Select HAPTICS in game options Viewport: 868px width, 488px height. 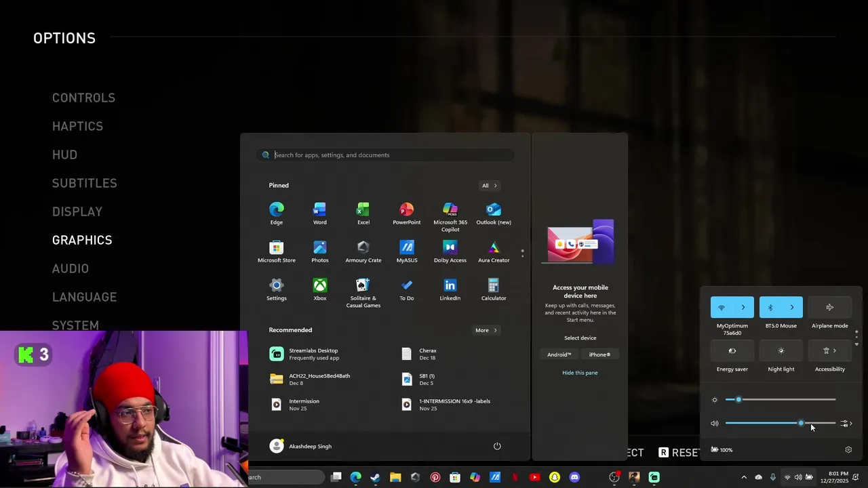point(77,126)
